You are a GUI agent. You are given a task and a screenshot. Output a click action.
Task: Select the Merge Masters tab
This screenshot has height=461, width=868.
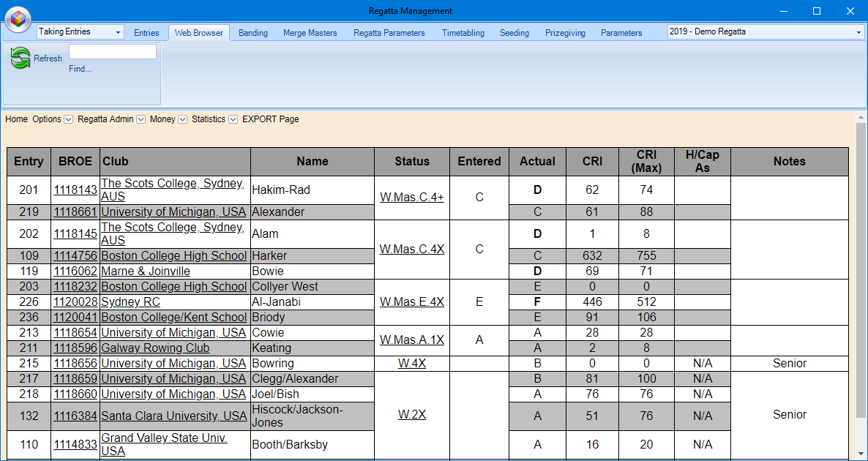tap(309, 32)
